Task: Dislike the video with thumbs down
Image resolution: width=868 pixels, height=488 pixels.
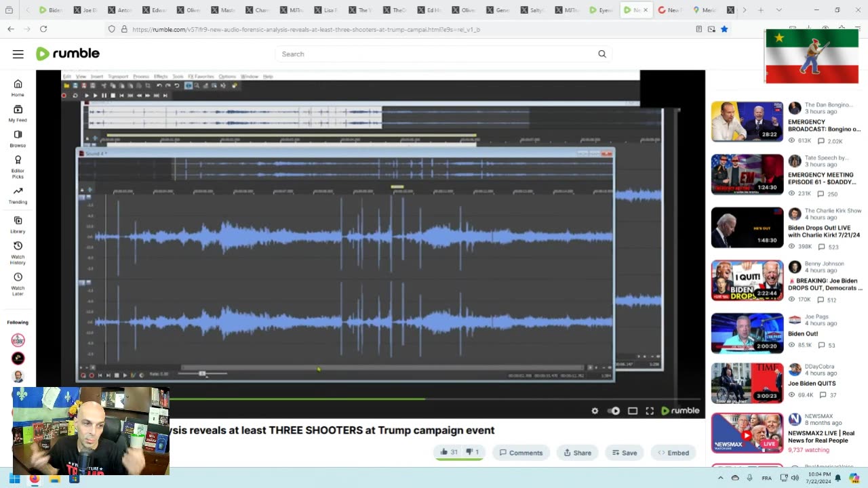Action: 472,452
